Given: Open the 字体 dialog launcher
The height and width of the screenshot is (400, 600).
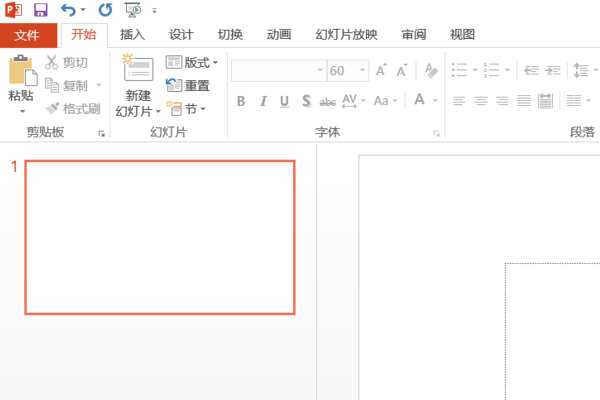Looking at the screenshot, I should click(436, 134).
